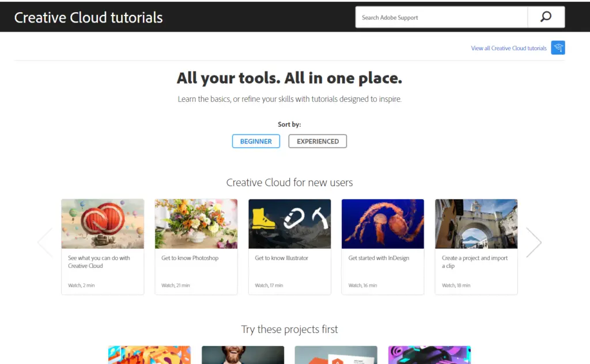This screenshot has width=590, height=364.
Task: Go to next carousel slide with right arrow
Action: click(x=534, y=242)
